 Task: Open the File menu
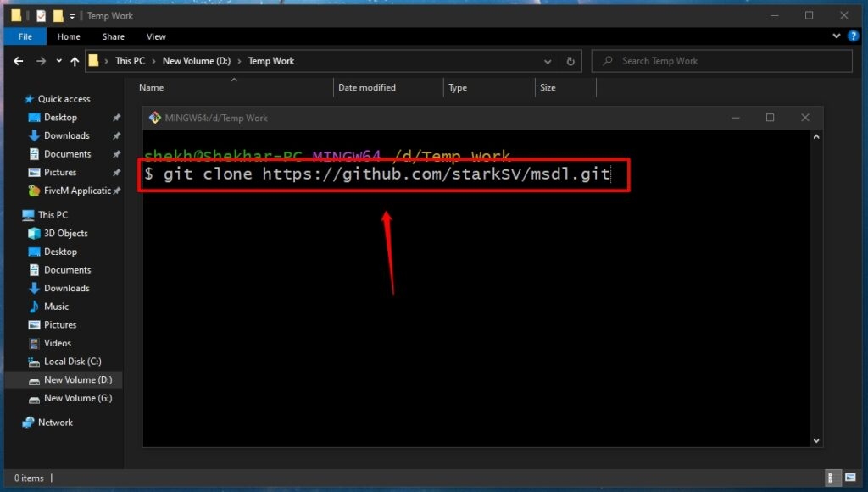(x=25, y=36)
